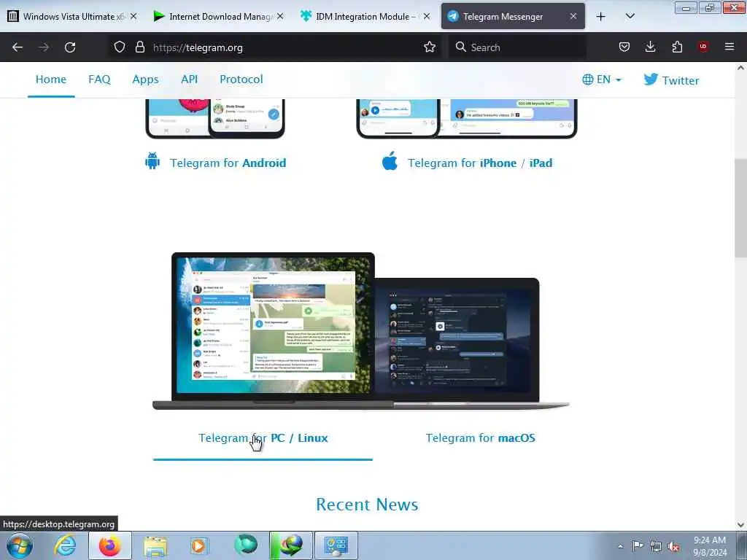Close the Telegram Messenger tab
Viewport: 747px width, 560px height.
pyautogui.click(x=573, y=16)
